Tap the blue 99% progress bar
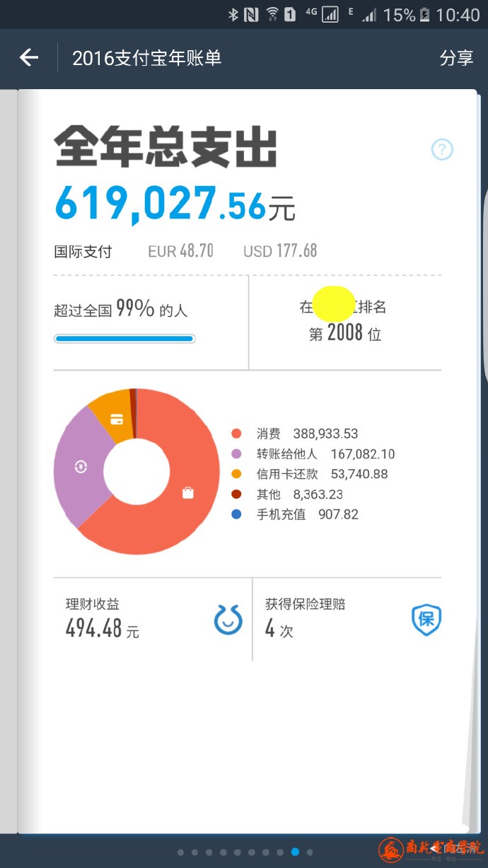 (x=124, y=339)
